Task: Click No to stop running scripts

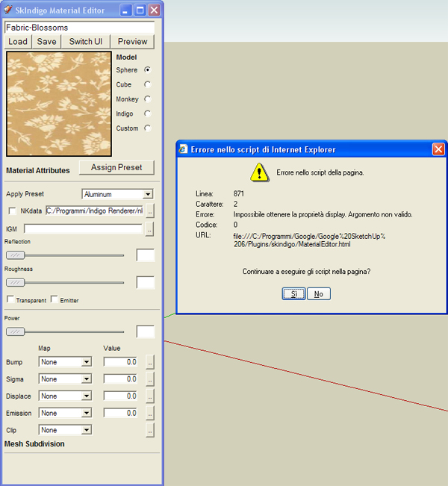Action: (x=319, y=294)
